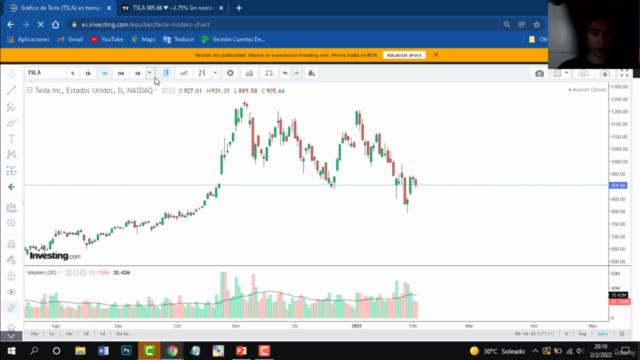
Task: Select the highlighted daily interval button
Action: (x=104, y=73)
